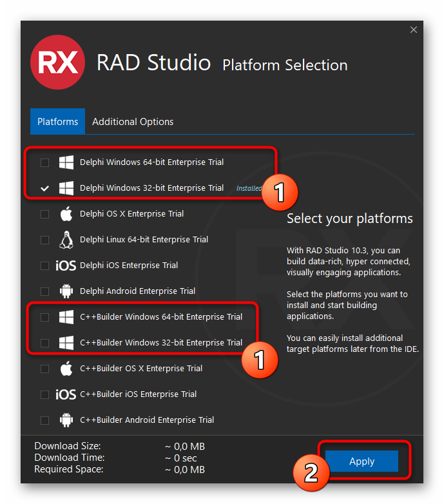This screenshot has width=444, height=504.
Task: Click Windows icon beside Delphi Windows 64-bit
Action: point(66,162)
